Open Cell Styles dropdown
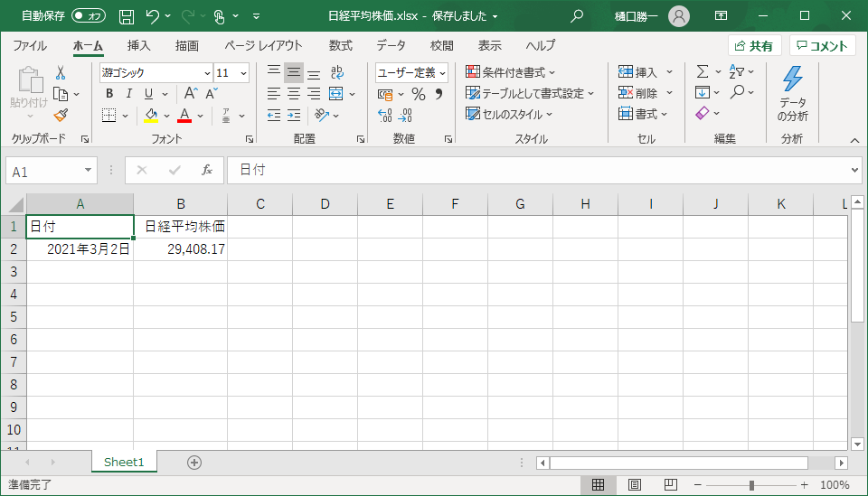Image resolution: width=868 pixels, height=496 pixels. click(x=509, y=115)
